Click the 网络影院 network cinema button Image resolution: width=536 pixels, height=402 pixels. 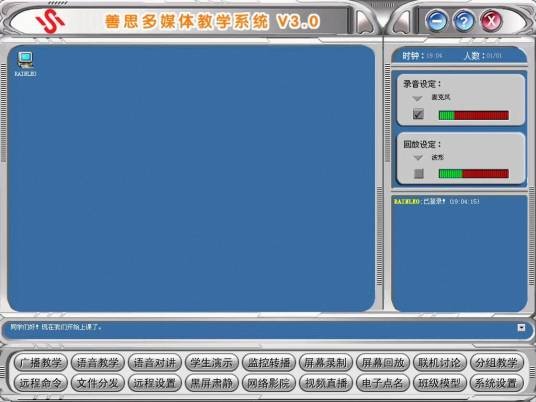point(269,383)
